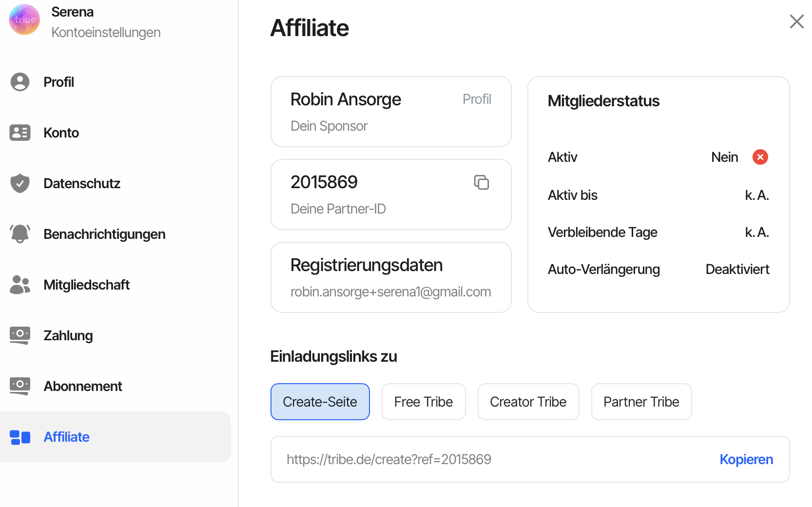Close the Affiliate settings dialog
The image size is (812, 507).
click(796, 21)
